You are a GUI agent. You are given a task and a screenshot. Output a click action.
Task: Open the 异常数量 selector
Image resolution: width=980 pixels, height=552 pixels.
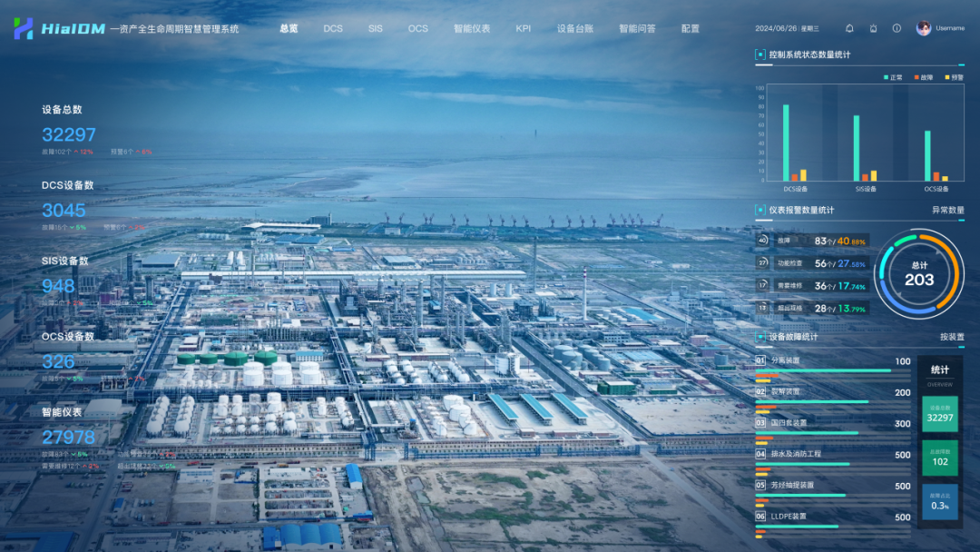(947, 210)
